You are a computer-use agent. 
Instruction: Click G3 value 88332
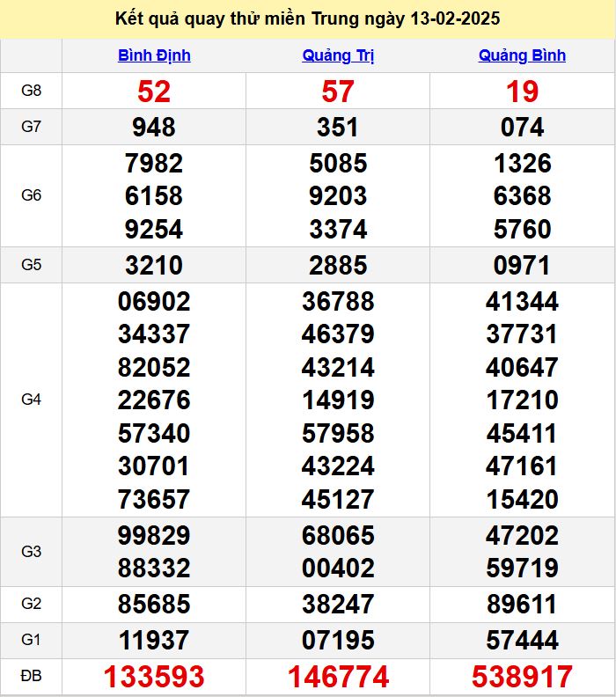154,569
